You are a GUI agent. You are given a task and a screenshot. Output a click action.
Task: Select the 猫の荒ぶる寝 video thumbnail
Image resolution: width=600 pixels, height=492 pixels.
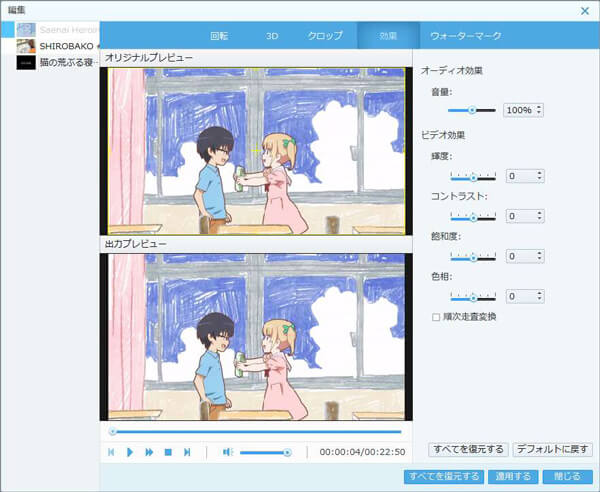(26, 62)
